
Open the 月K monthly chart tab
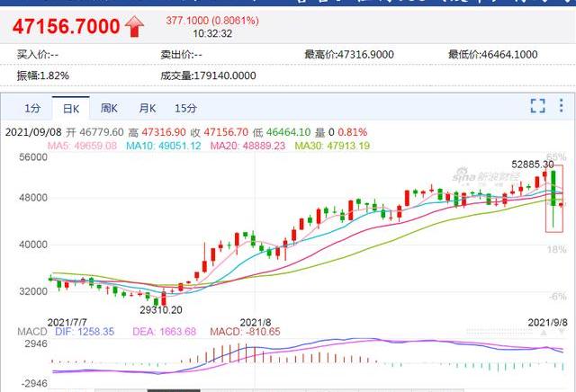(147, 108)
